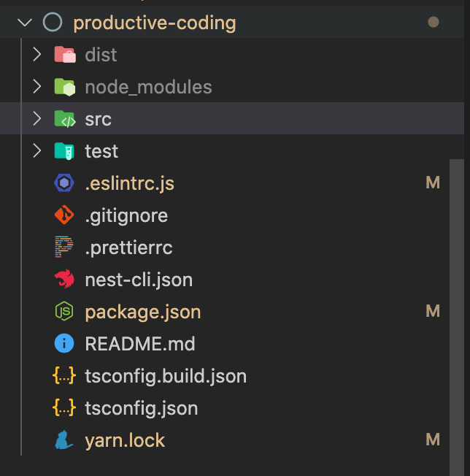Click the unsaved changes dot on productive-coding
470x476 pixels.
click(x=434, y=23)
